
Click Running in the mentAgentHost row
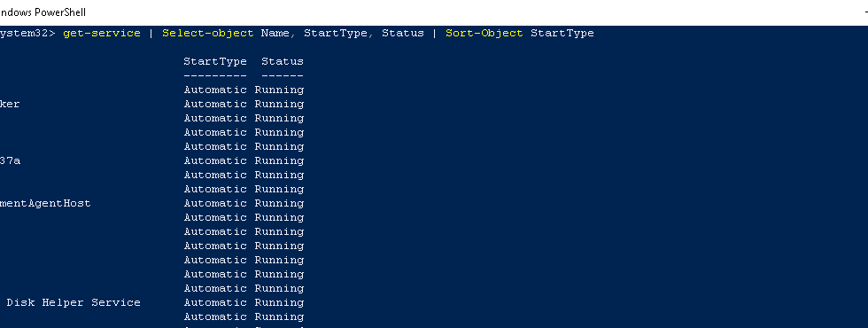(x=279, y=203)
